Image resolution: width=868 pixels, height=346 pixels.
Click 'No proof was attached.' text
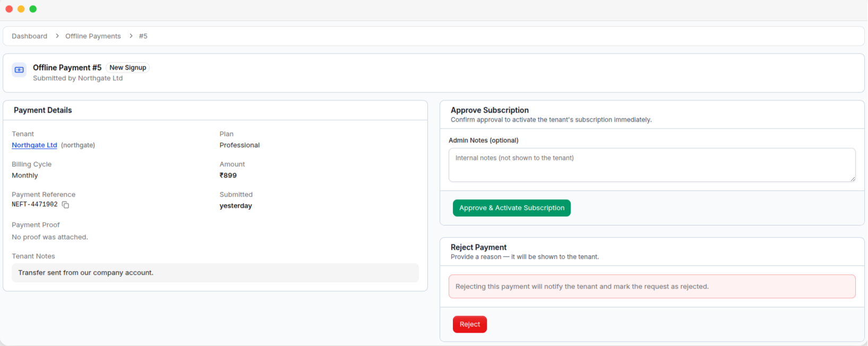coord(50,237)
